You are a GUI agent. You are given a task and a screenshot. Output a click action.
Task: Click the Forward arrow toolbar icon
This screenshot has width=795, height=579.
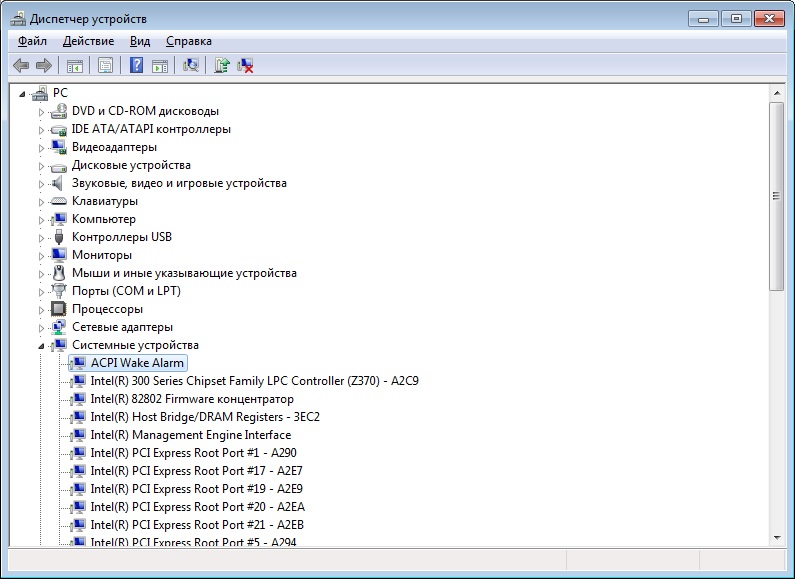tap(43, 65)
